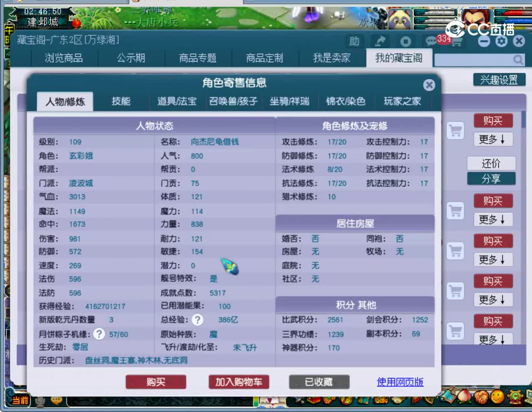This screenshot has height=412, width=532.
Task: Open the 玩家之家 tab
Action: click(402, 101)
